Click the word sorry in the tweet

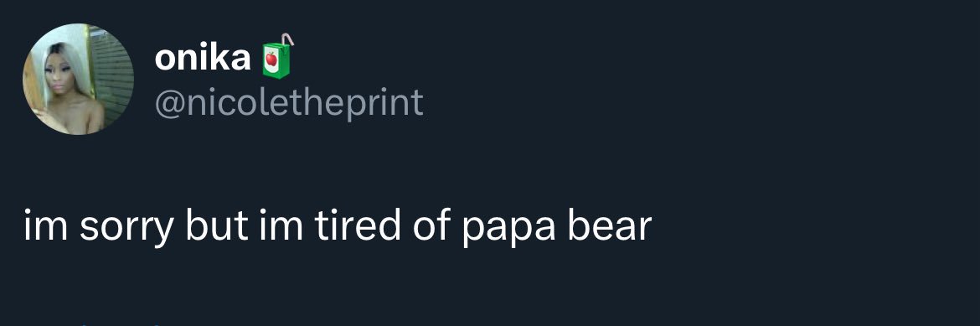point(126,226)
